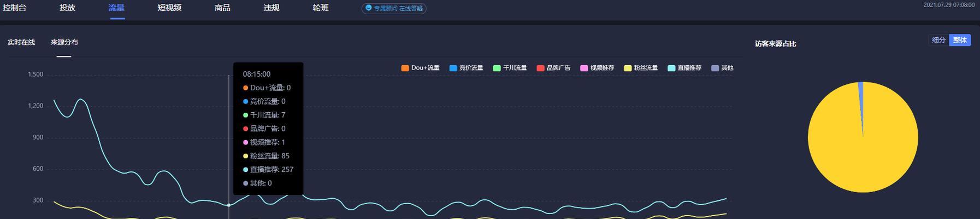Toggle the 品牌广告 legend series
Screen dimensions: 980x219
pos(554,68)
